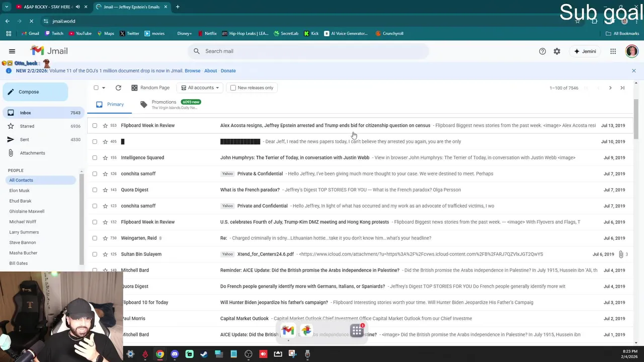The image size is (644, 362).
Task: Star the Flipboard Week in Review Jul 13 email
Action: 105,126
